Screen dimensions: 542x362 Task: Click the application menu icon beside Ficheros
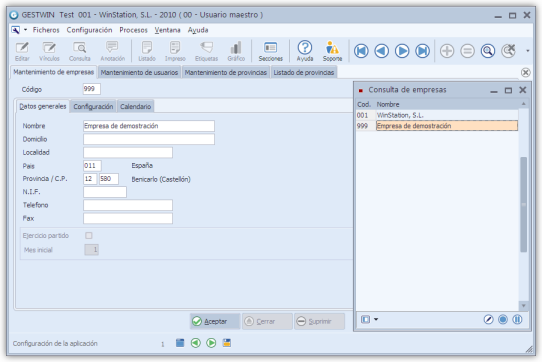16,30
